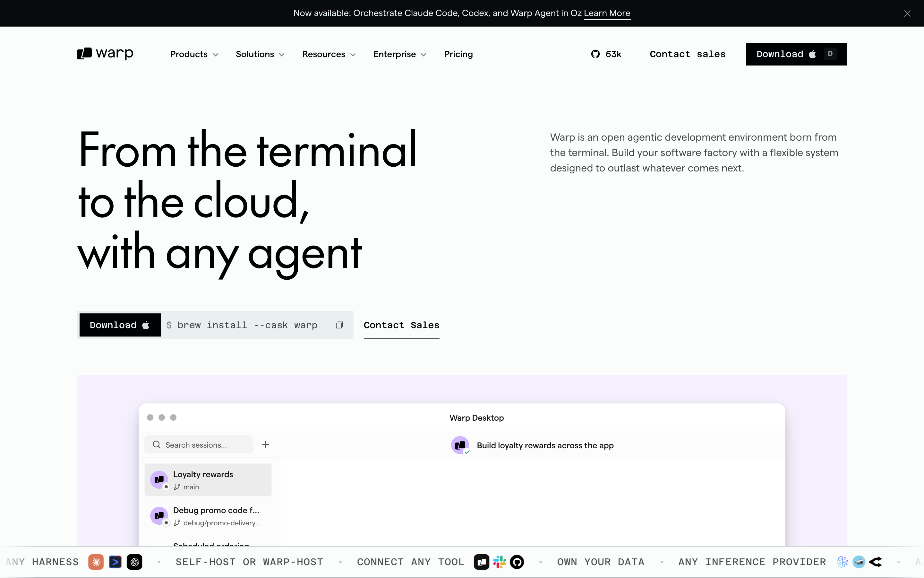Image resolution: width=924 pixels, height=578 pixels.
Task: Expand the Products menu
Action: 194,54
